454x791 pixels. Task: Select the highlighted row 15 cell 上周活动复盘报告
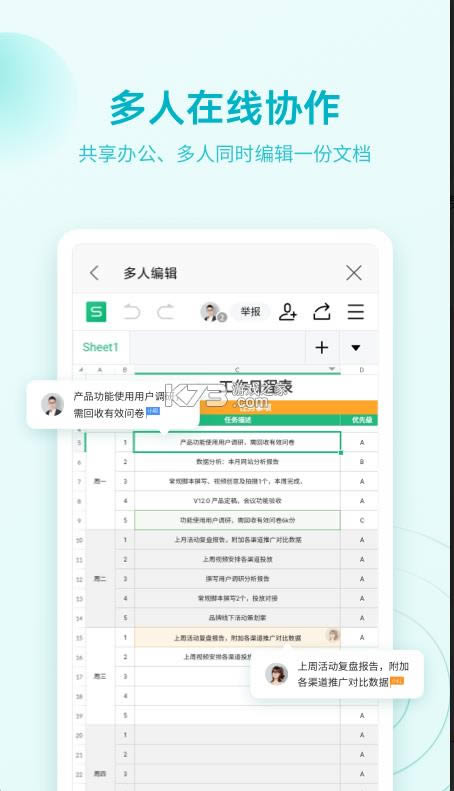(x=237, y=638)
